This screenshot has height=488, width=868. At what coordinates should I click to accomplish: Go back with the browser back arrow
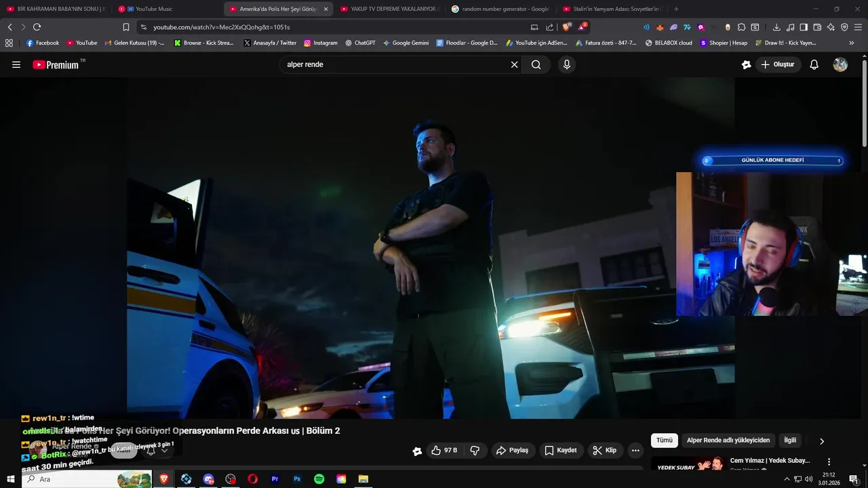(9, 27)
